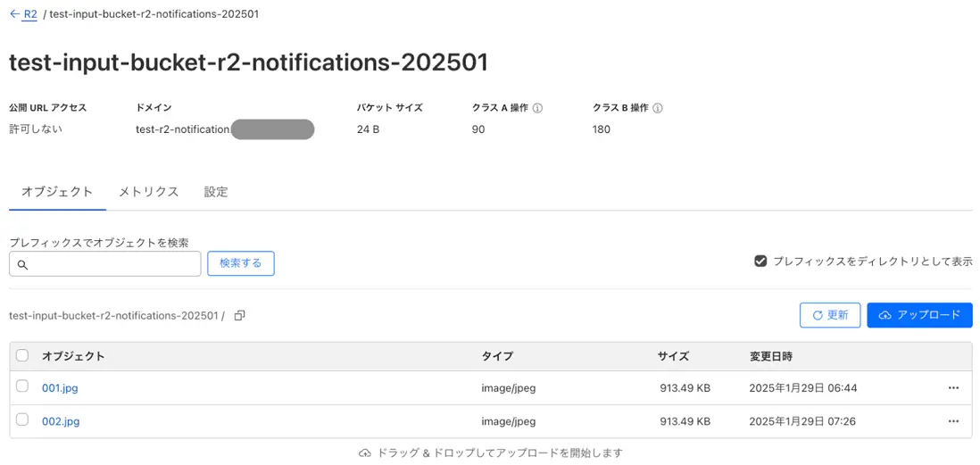Click the blue アップロード button
This screenshot has width=980, height=465.
[x=920, y=315]
